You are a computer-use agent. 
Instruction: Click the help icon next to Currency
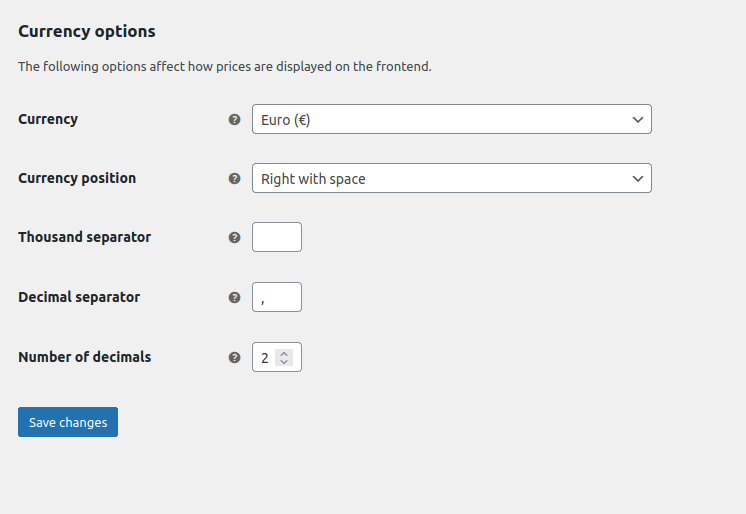[x=235, y=119]
